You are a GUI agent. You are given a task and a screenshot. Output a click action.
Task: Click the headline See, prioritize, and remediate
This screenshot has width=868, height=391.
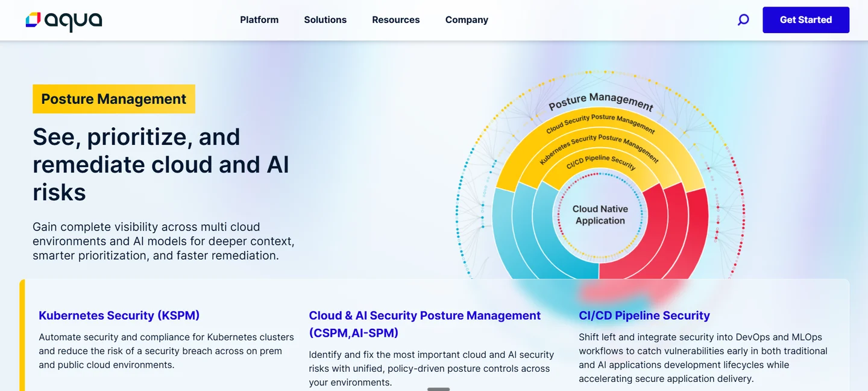[x=161, y=165]
